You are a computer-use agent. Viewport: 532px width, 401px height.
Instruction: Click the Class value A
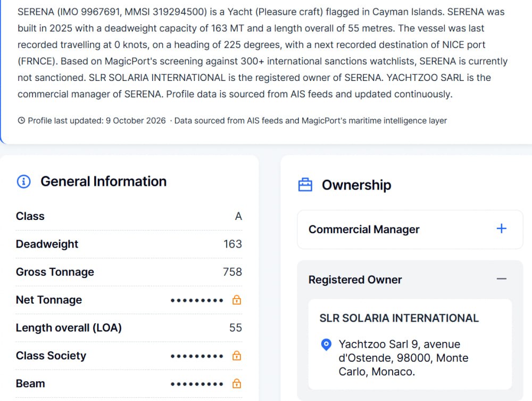point(238,216)
